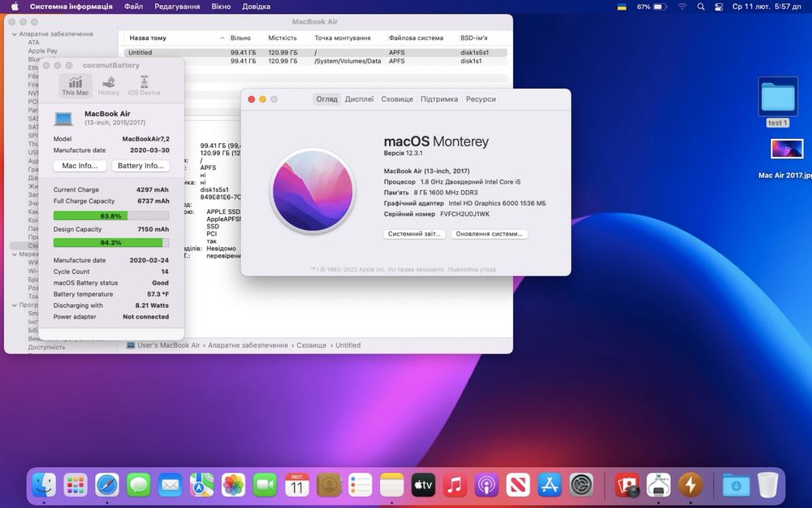Click the MacBook Air laptop icon in coconutBattery
This screenshot has width=812, height=508.
click(63, 119)
